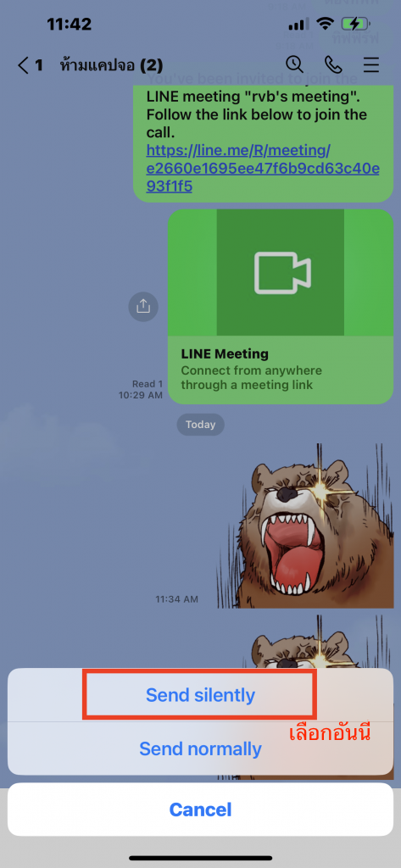Start a call with the phone icon
Image resolution: width=401 pixels, height=868 pixels.
coord(333,64)
